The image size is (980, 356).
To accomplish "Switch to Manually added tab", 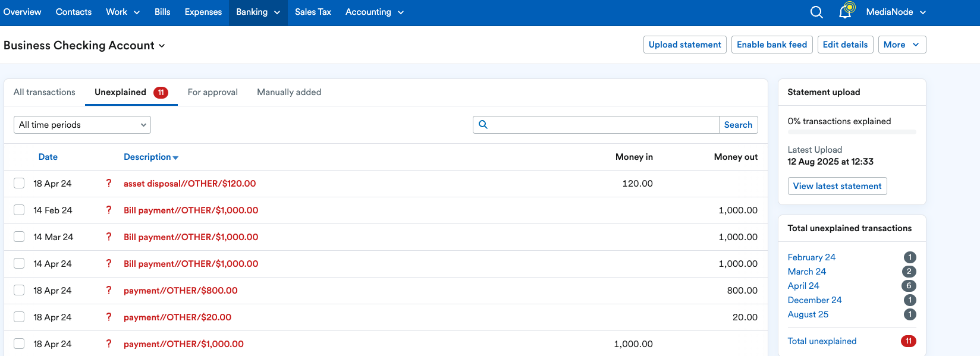I will tap(289, 92).
